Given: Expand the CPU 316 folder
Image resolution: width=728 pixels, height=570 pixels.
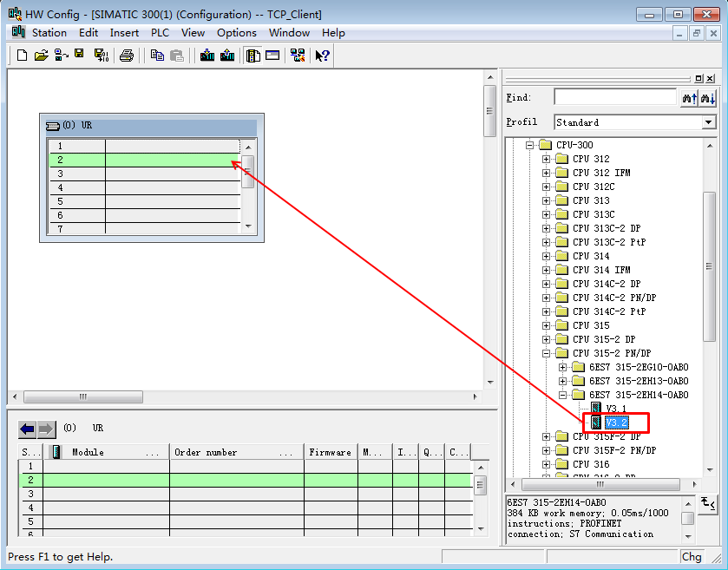Looking at the screenshot, I should [546, 464].
